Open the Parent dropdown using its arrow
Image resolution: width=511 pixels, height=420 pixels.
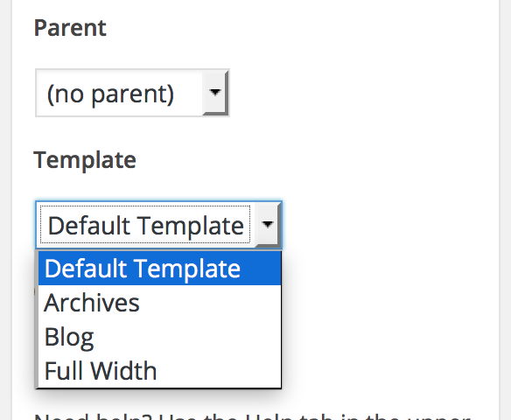(x=214, y=93)
